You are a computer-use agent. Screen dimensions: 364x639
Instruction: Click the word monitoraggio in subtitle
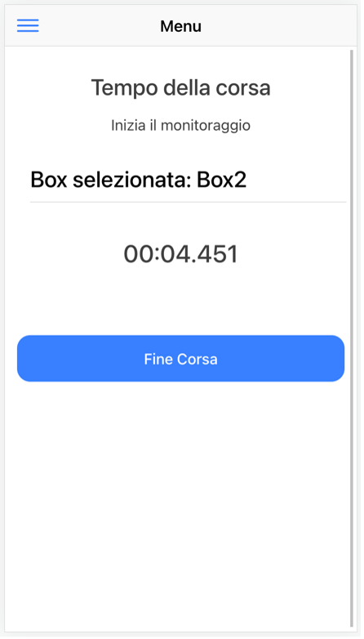[x=206, y=126]
